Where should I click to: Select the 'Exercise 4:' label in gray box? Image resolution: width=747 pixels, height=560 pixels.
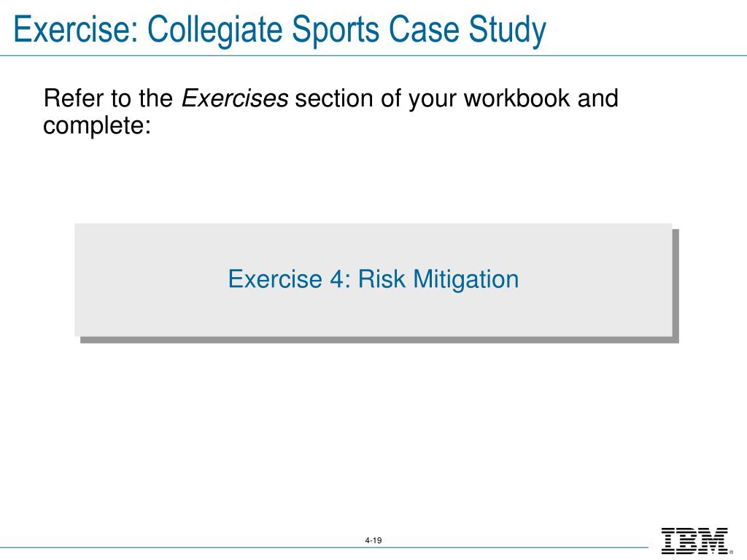point(289,279)
